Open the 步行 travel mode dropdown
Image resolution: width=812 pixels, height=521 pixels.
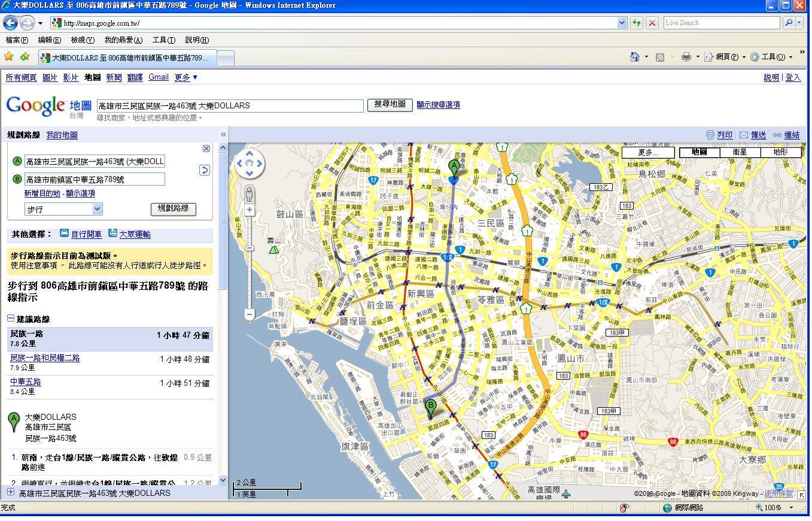[x=63, y=209]
